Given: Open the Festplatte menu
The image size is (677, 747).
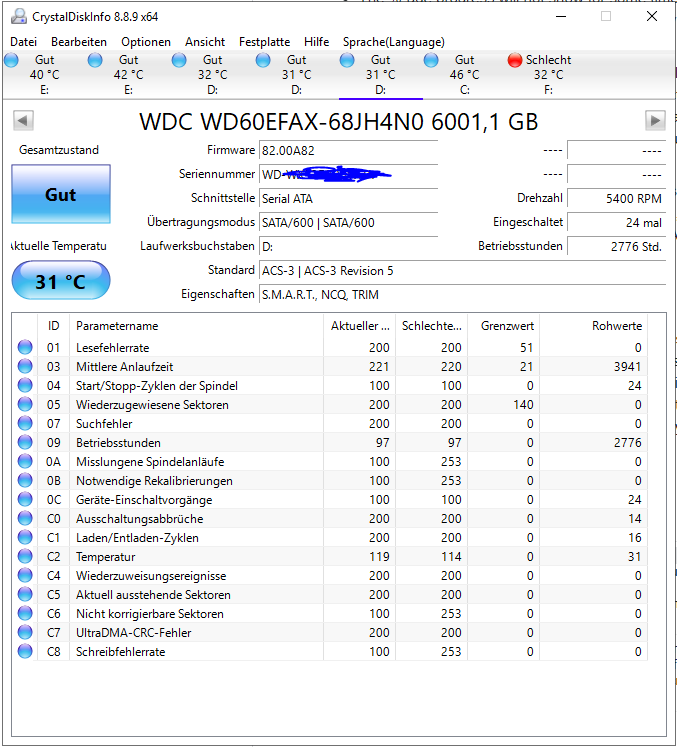Looking at the screenshot, I should (x=264, y=42).
